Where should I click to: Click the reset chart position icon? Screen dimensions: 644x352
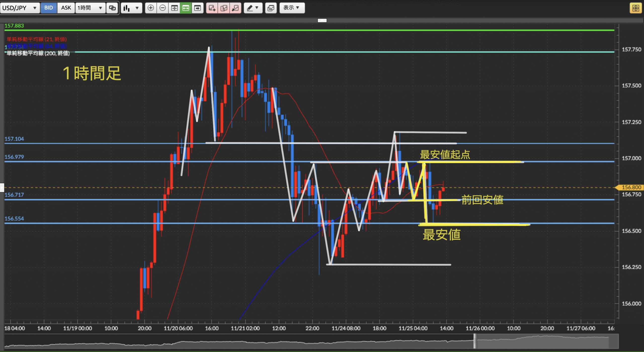[174, 8]
